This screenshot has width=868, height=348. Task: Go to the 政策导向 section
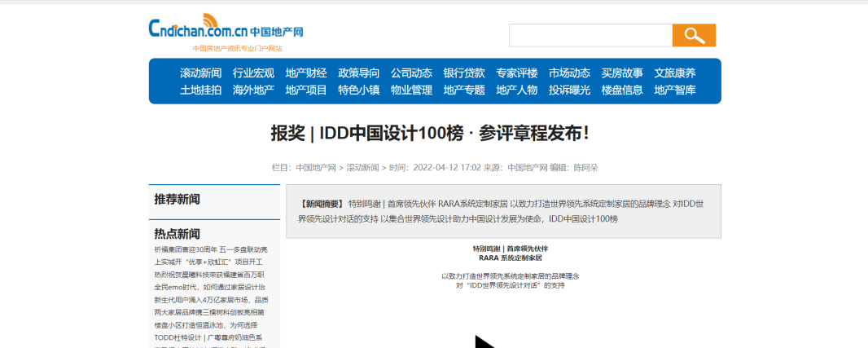[x=359, y=73]
